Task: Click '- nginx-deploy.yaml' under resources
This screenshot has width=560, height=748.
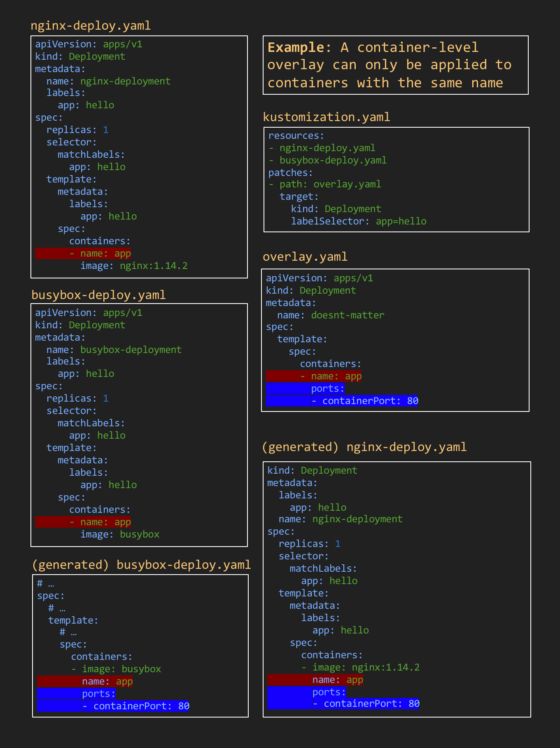Action: point(322,148)
